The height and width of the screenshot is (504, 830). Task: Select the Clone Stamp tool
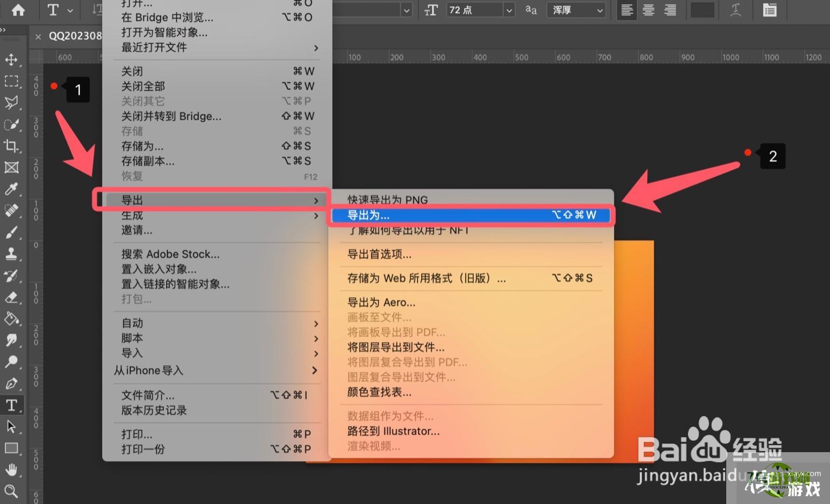point(11,254)
